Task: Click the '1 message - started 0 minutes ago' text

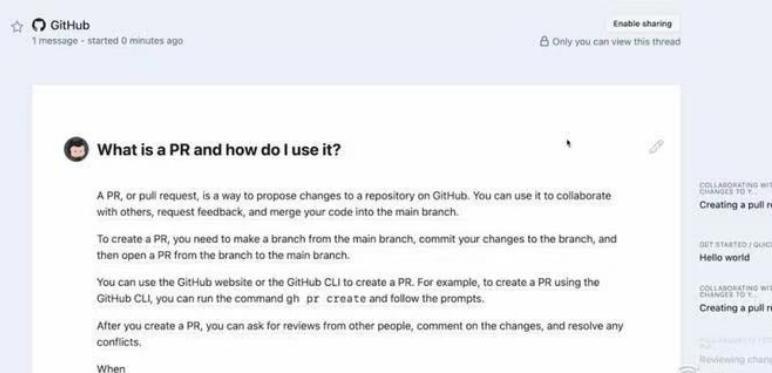Action: coord(107,41)
